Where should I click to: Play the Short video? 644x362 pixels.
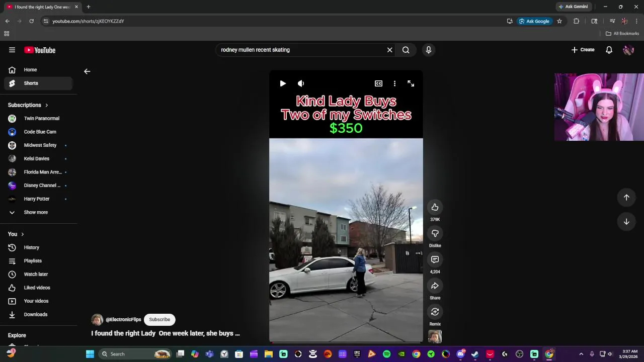coord(283,83)
